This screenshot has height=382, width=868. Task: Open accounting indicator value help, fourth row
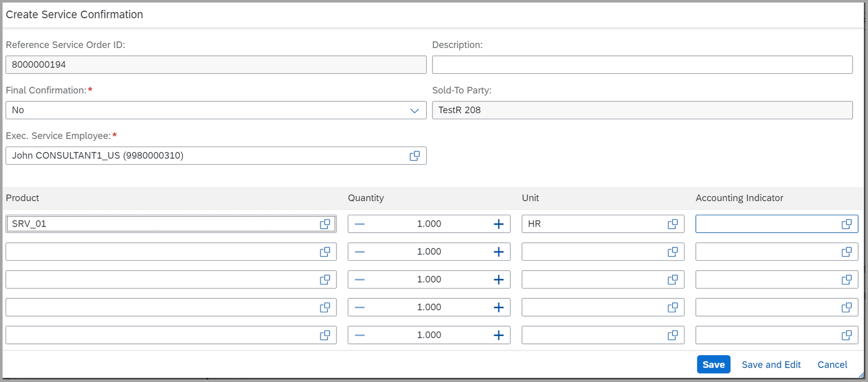click(847, 308)
